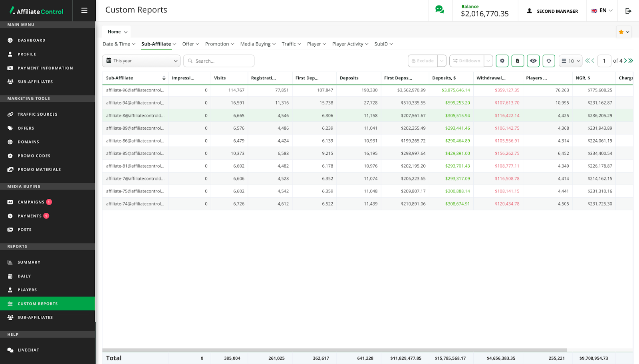Screen dimensions: 639x364
Task: Click the Drilldown button
Action: (466, 61)
